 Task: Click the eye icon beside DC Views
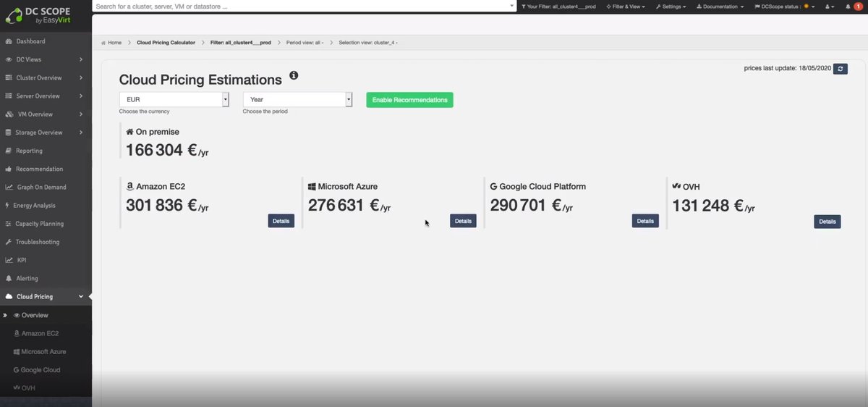click(9, 59)
